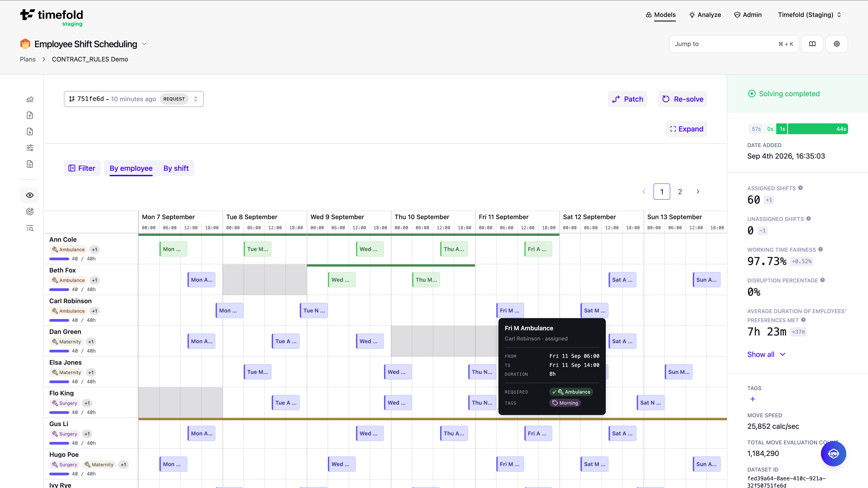Image resolution: width=868 pixels, height=488 pixels.
Task: Open the Admin tab
Action: [x=748, y=15]
